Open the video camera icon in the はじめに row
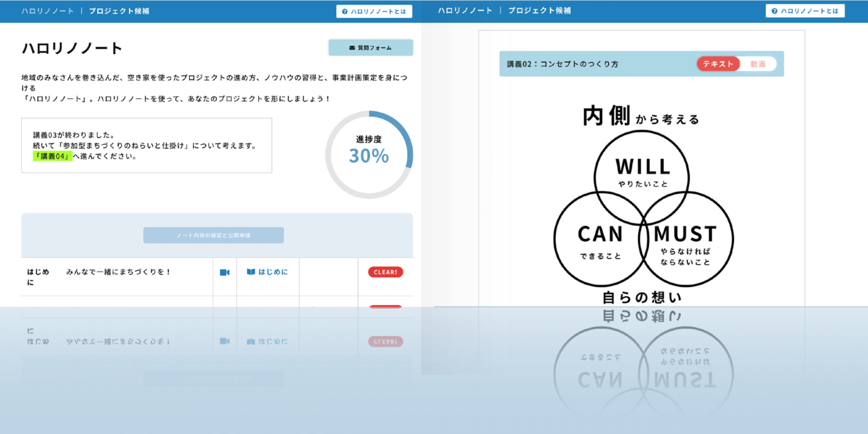This screenshot has width=868, height=434. pyautogui.click(x=225, y=272)
